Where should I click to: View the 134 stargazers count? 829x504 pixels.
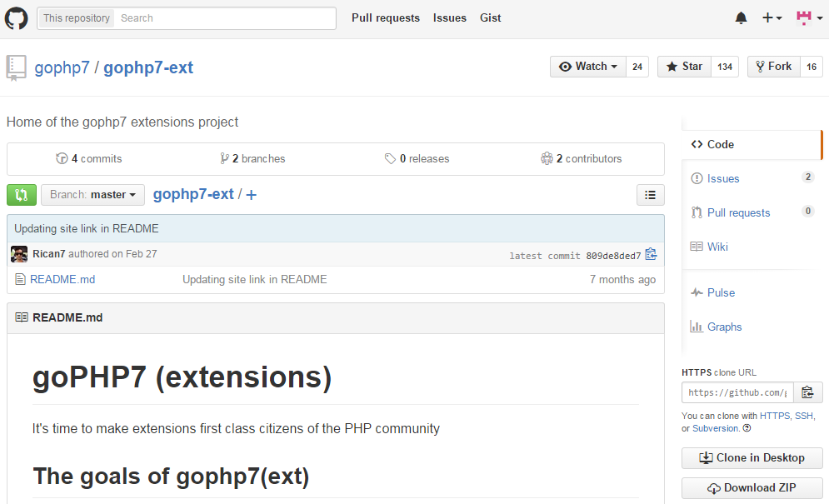(725, 67)
